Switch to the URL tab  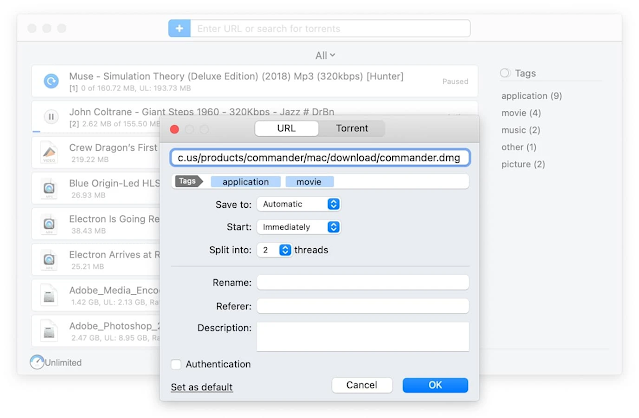(x=286, y=128)
